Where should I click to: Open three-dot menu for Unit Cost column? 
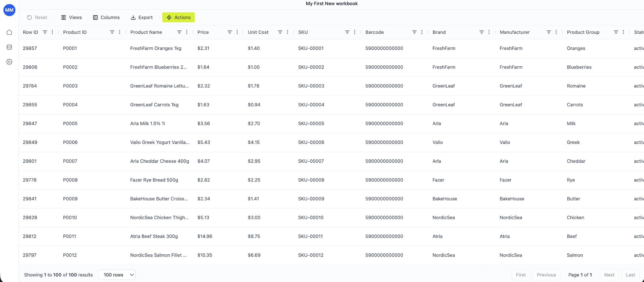(x=287, y=32)
